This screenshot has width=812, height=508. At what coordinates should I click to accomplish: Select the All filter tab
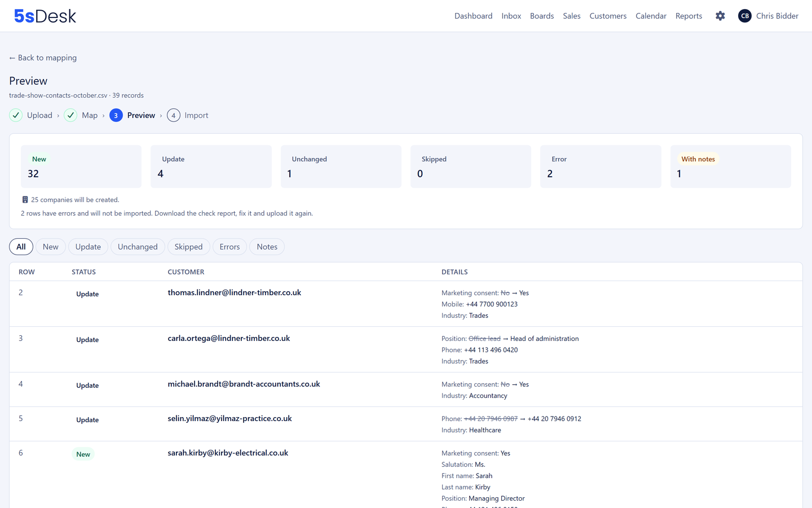tap(21, 247)
